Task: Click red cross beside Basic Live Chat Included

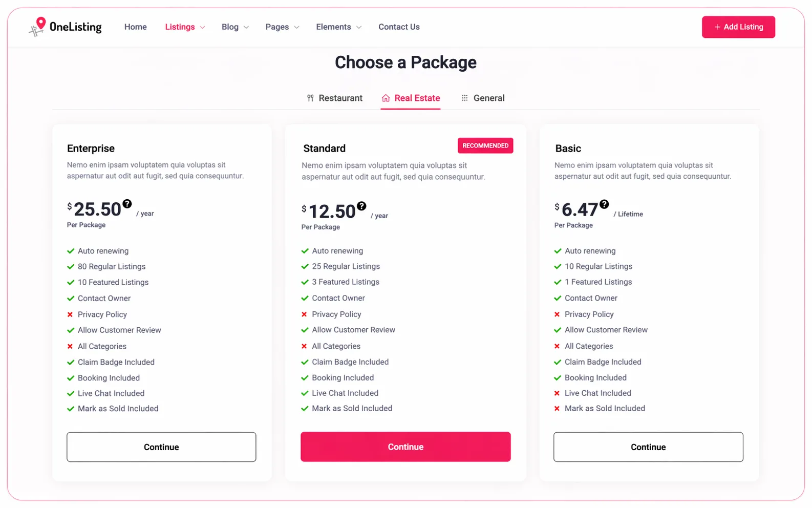Action: [557, 393]
